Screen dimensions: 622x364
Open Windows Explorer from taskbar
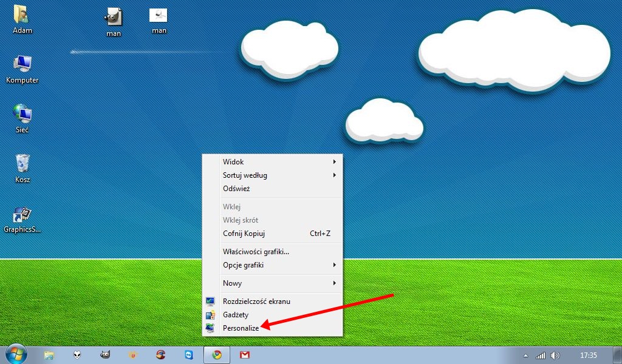click(x=49, y=355)
